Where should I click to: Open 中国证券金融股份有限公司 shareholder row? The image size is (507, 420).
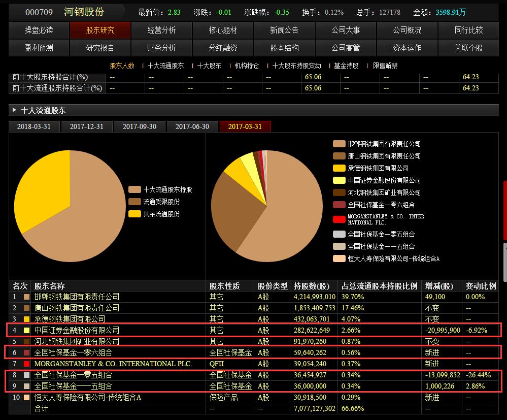point(77,330)
